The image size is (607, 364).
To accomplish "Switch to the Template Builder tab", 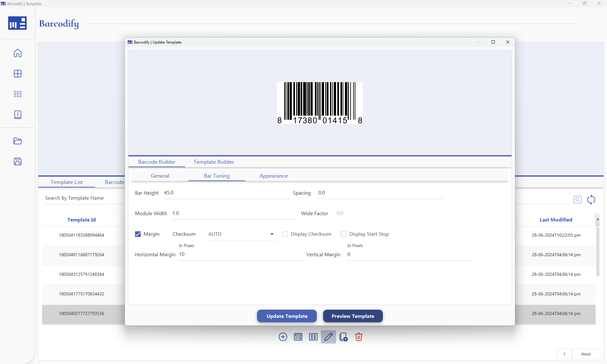I will coord(213,162).
